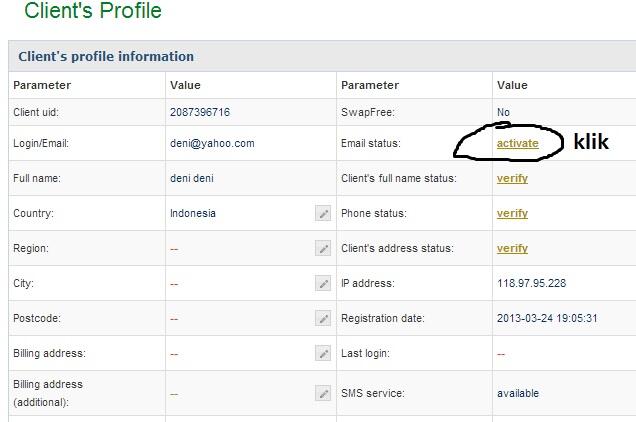Click the SwapFree value No

tap(503, 112)
